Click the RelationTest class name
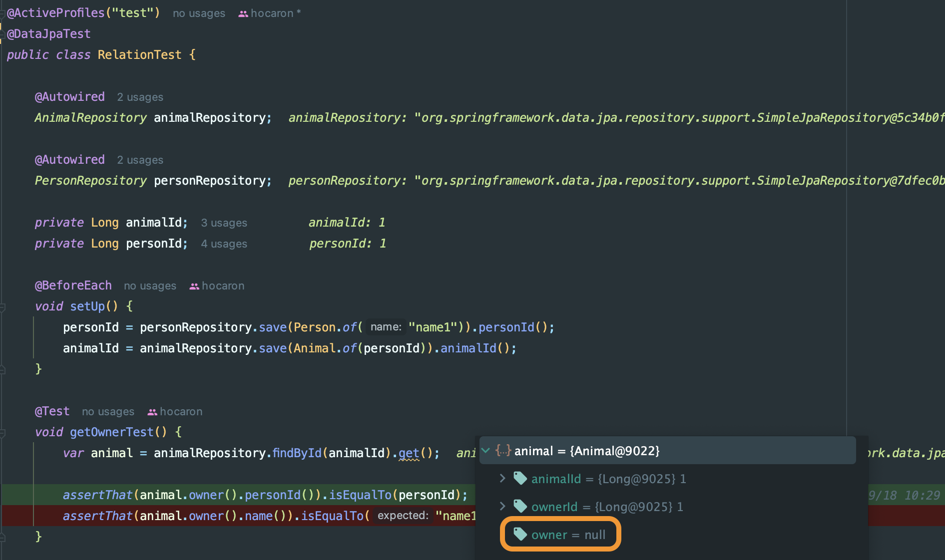The image size is (945, 560). 139,54
